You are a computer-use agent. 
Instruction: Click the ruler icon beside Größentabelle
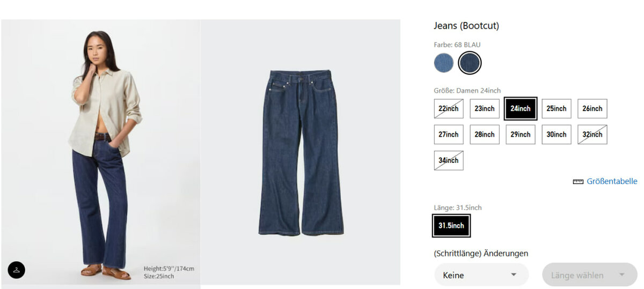click(578, 182)
